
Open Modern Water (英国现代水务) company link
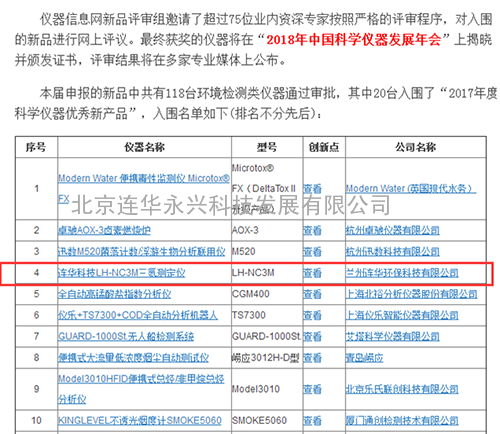point(411,189)
